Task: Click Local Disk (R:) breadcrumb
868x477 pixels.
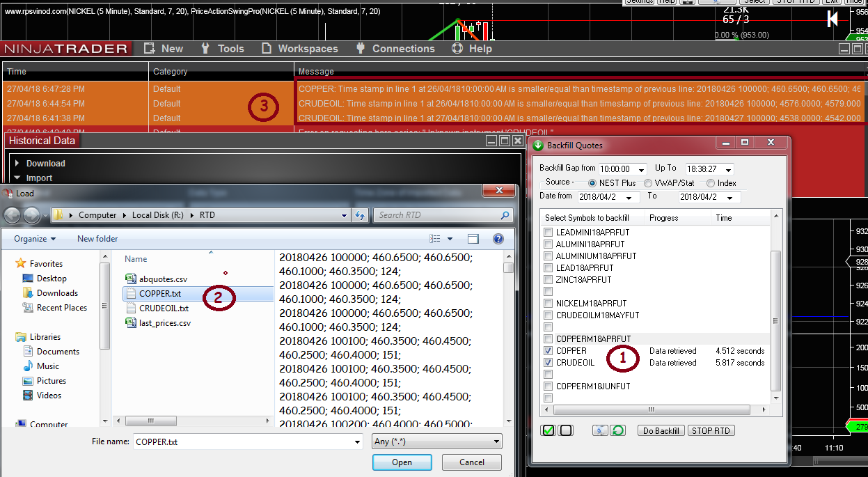Action: [158, 215]
